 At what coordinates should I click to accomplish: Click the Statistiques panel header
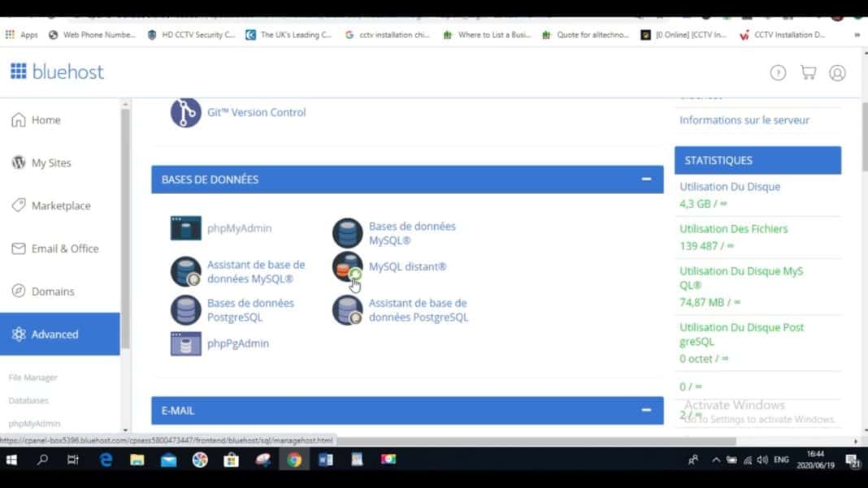click(757, 161)
